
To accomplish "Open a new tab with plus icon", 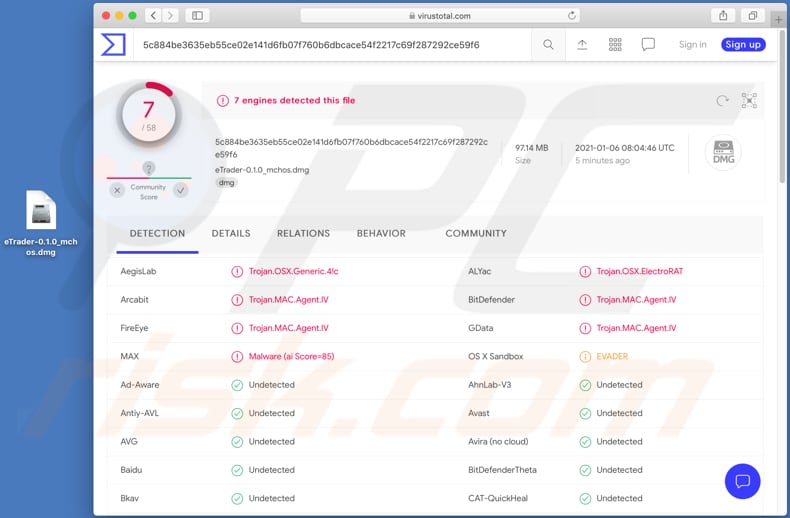I will pyautogui.click(x=778, y=20).
